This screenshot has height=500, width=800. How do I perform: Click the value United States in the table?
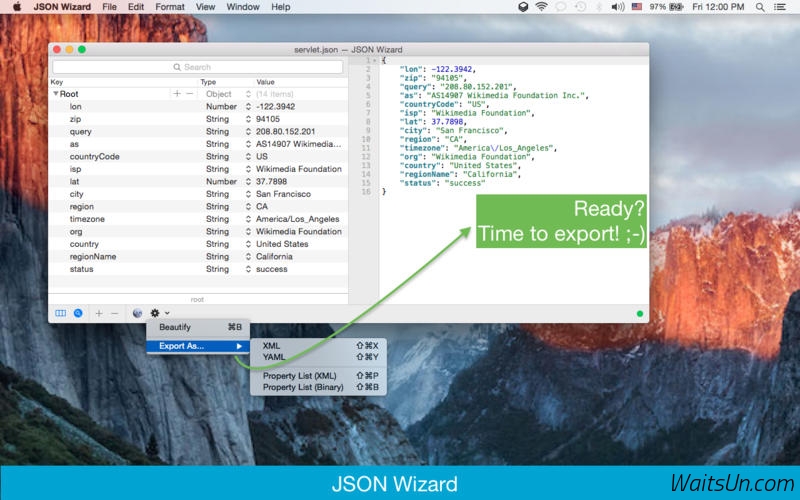point(282,244)
